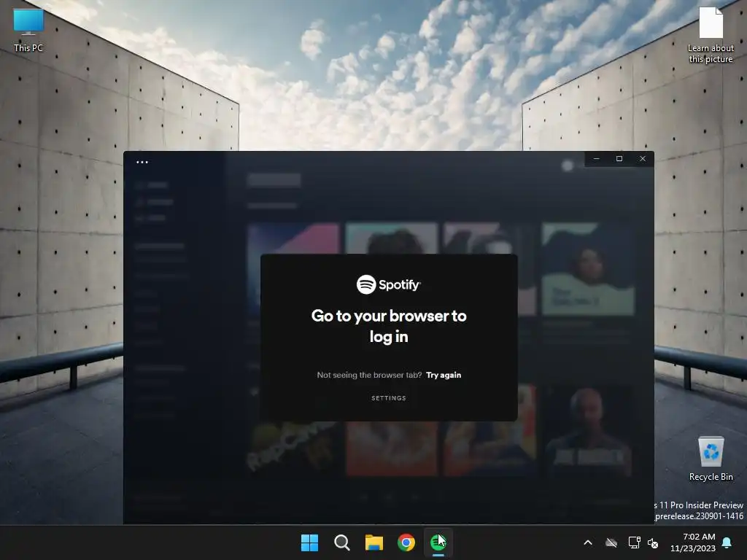Click the muted volume tray icon
Viewport: 747px width, 560px height.
pyautogui.click(x=653, y=542)
